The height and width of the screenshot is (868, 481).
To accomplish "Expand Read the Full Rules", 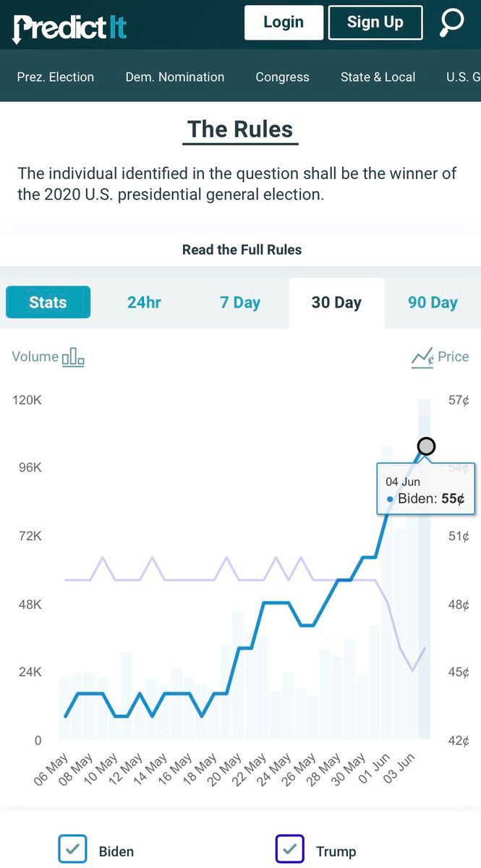I will [242, 250].
